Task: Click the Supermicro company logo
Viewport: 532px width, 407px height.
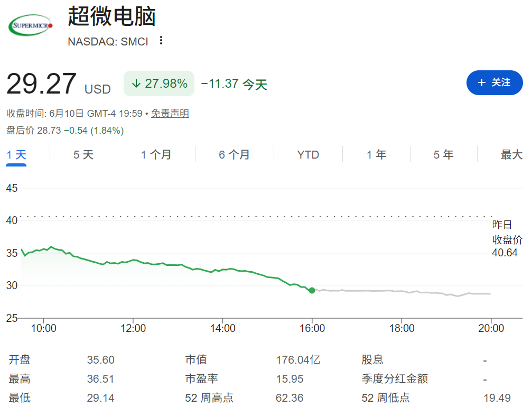Action: 31,25
